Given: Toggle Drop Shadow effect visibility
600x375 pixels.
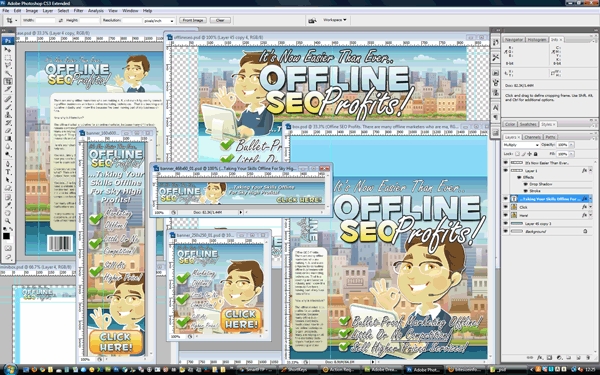Looking at the screenshot, I should pyautogui.click(x=525, y=184).
